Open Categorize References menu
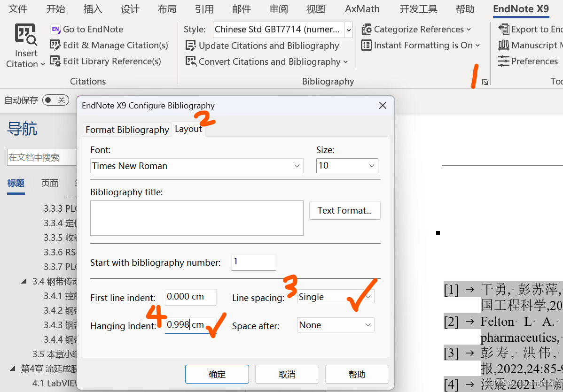 (x=416, y=30)
